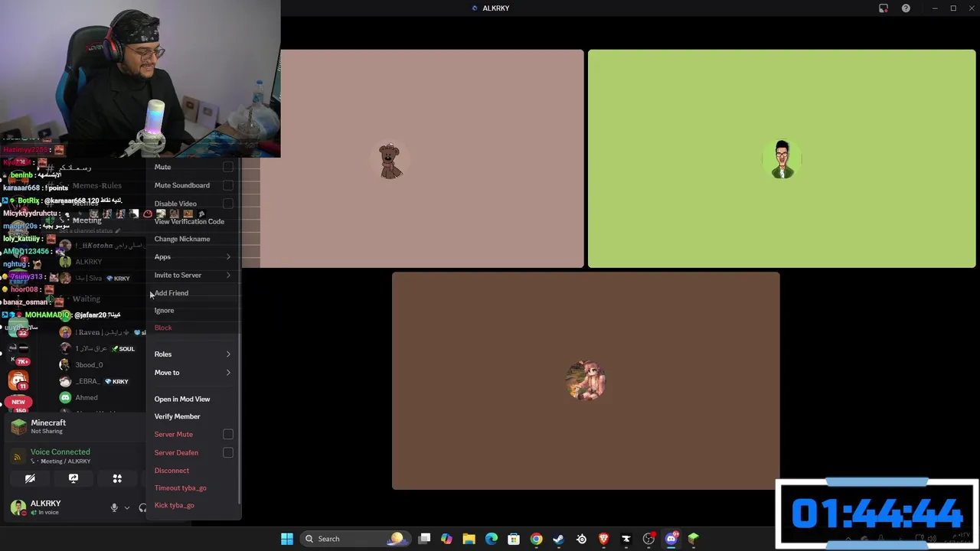Launch Google Chrome from taskbar
Image resolution: width=980 pixels, height=551 pixels.
536,539
